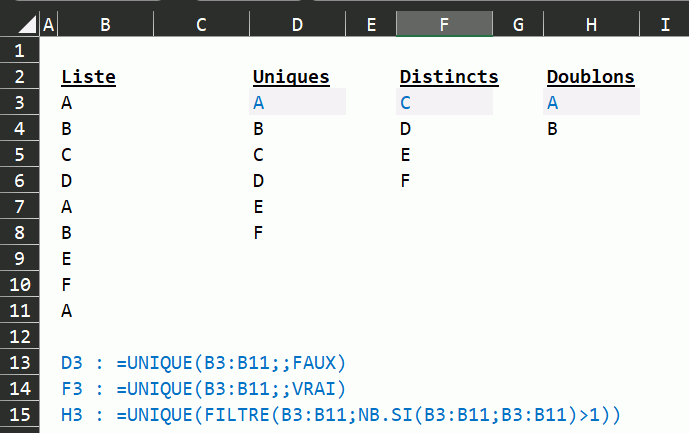Click cell H3 containing blue A
Viewport: 689px width, 433px height.
(x=591, y=102)
